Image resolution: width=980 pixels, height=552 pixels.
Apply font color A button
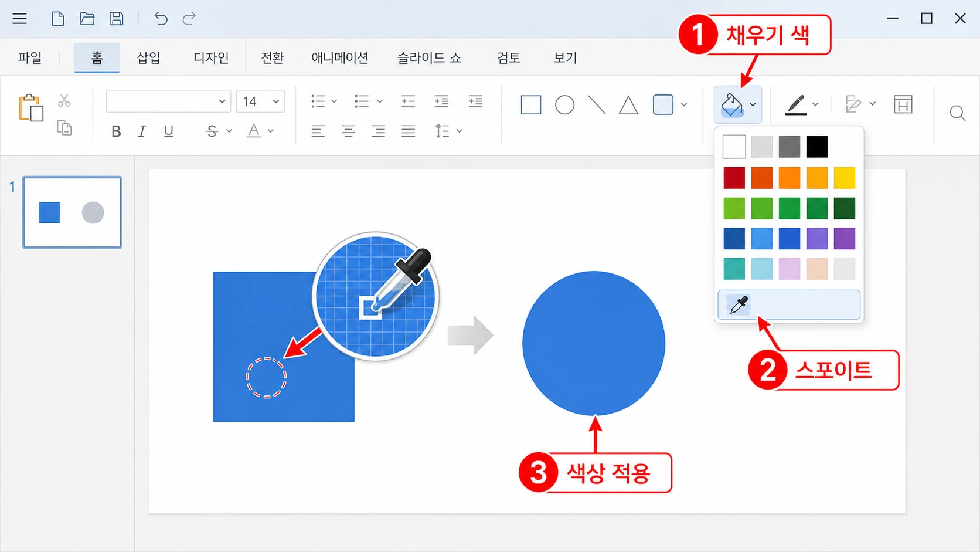[x=253, y=131]
